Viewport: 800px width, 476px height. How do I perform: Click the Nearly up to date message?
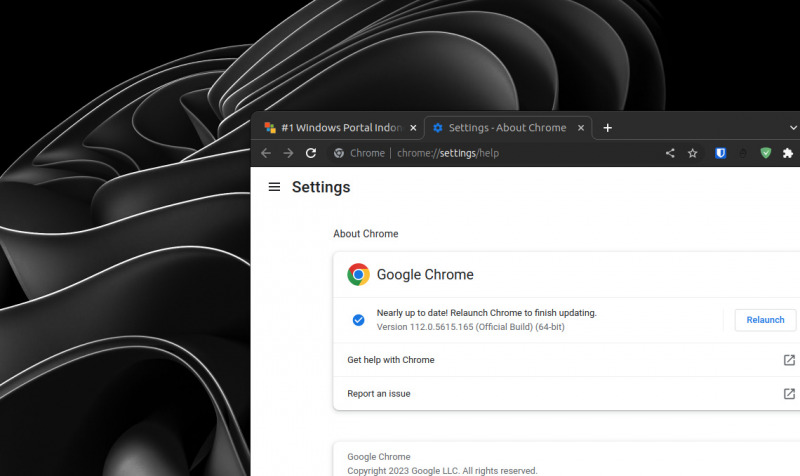pyautogui.click(x=487, y=313)
